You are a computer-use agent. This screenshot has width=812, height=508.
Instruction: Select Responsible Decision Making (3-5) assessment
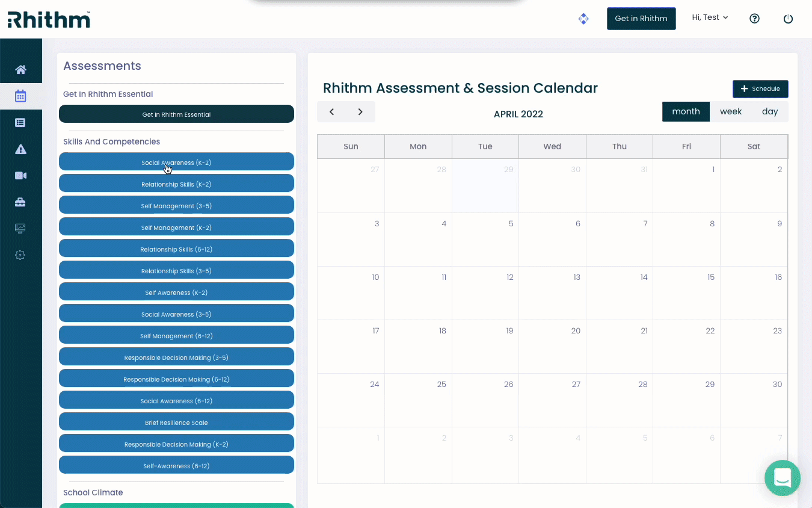[x=176, y=357]
